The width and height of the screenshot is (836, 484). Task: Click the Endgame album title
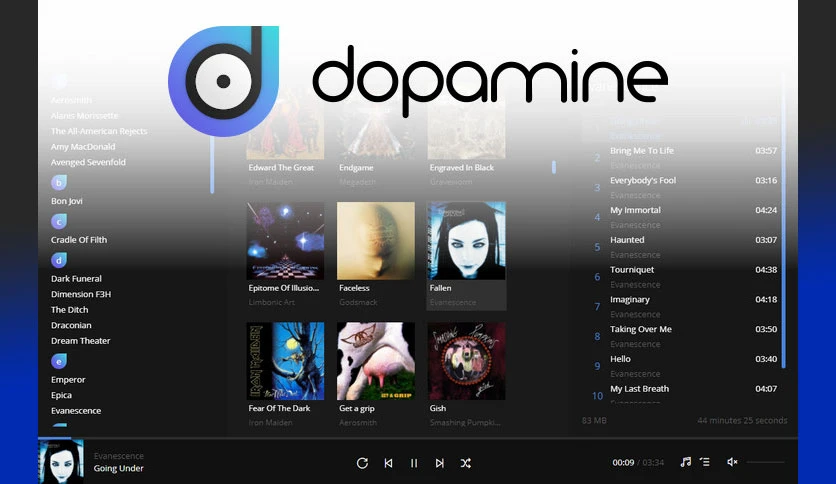[x=356, y=167]
